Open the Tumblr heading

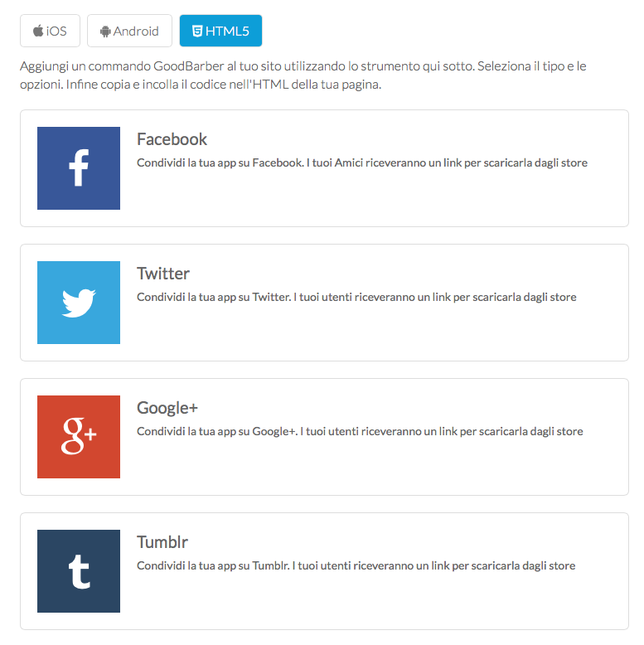[162, 542]
